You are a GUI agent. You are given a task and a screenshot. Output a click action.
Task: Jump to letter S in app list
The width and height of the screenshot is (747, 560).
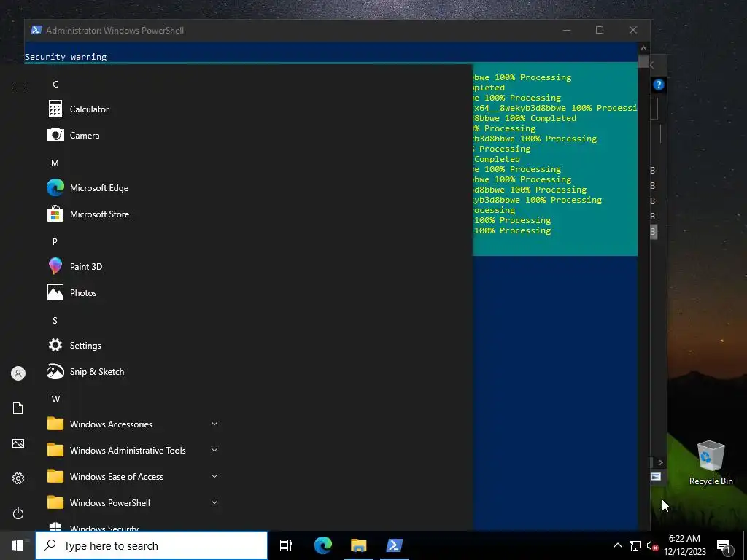(55, 321)
